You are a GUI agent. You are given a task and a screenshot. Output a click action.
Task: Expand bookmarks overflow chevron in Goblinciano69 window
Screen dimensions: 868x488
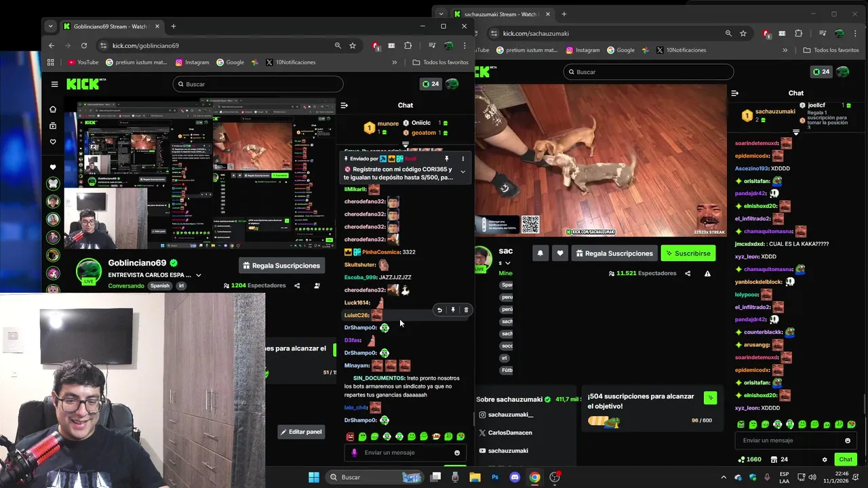[x=394, y=62]
